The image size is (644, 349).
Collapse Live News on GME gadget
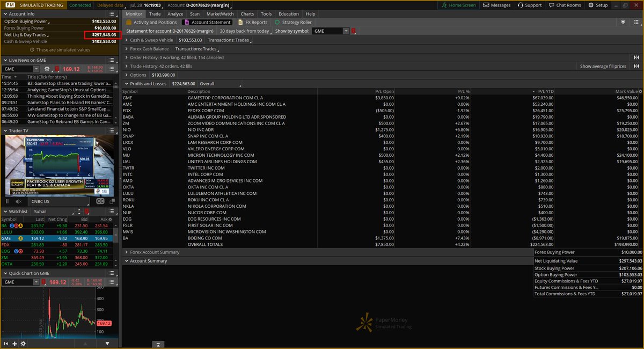point(5,60)
